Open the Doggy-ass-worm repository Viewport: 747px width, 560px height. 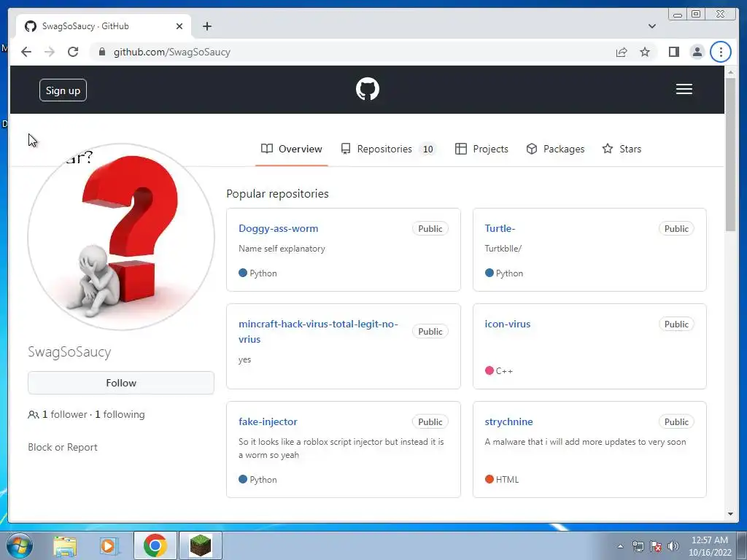(x=278, y=228)
